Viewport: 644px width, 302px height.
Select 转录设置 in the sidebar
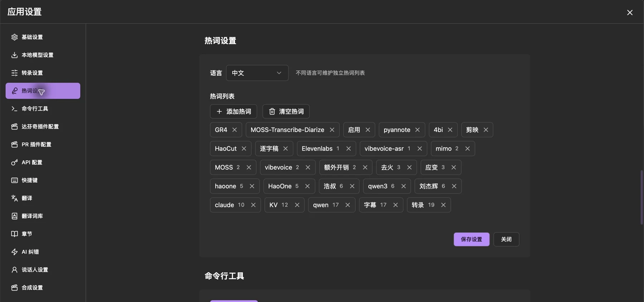pyautogui.click(x=43, y=73)
